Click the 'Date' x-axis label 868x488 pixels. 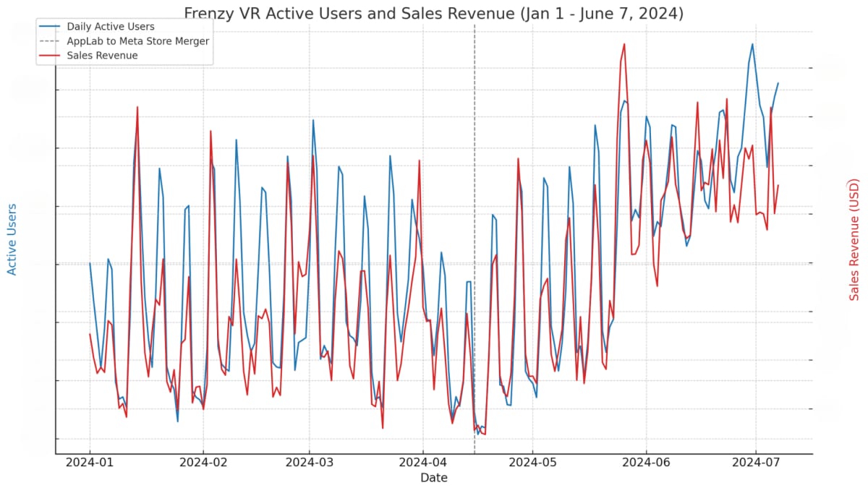click(434, 478)
